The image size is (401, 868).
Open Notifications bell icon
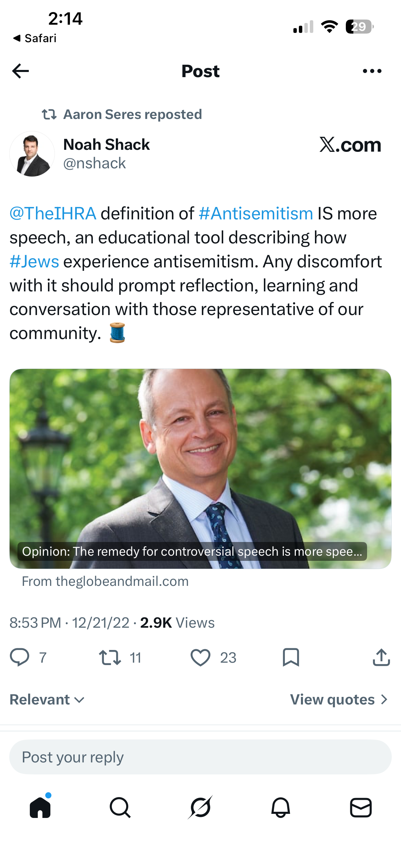pos(281,808)
